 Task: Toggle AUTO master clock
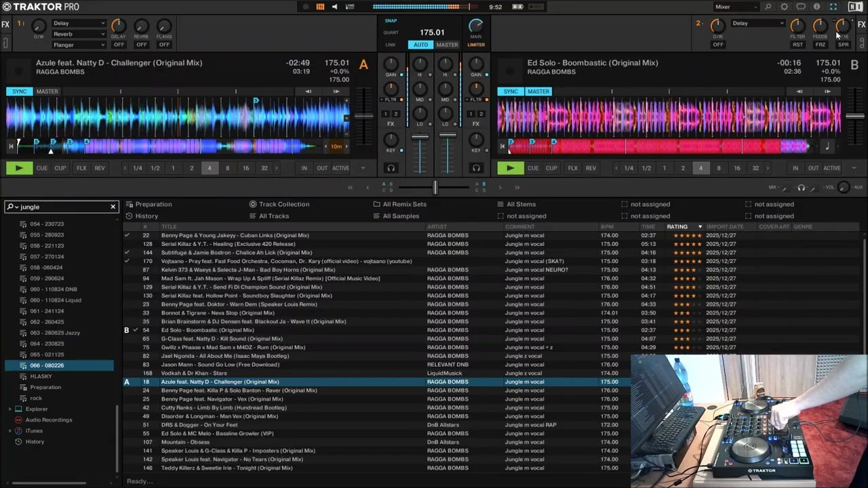pos(420,45)
